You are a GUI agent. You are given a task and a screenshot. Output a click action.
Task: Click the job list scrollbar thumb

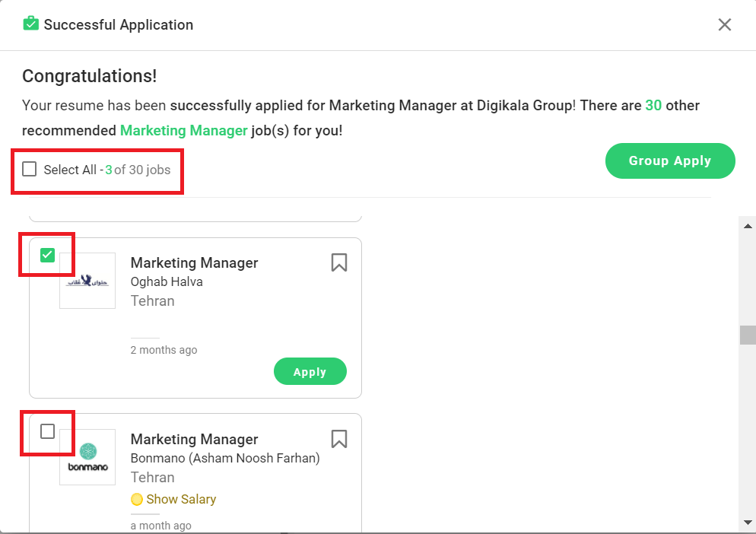(748, 335)
